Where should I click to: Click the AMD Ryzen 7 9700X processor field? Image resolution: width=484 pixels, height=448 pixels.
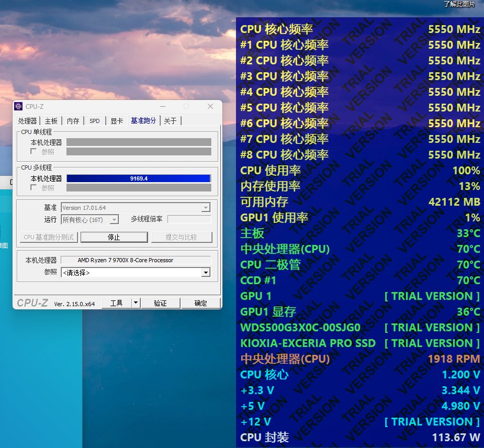(136, 260)
